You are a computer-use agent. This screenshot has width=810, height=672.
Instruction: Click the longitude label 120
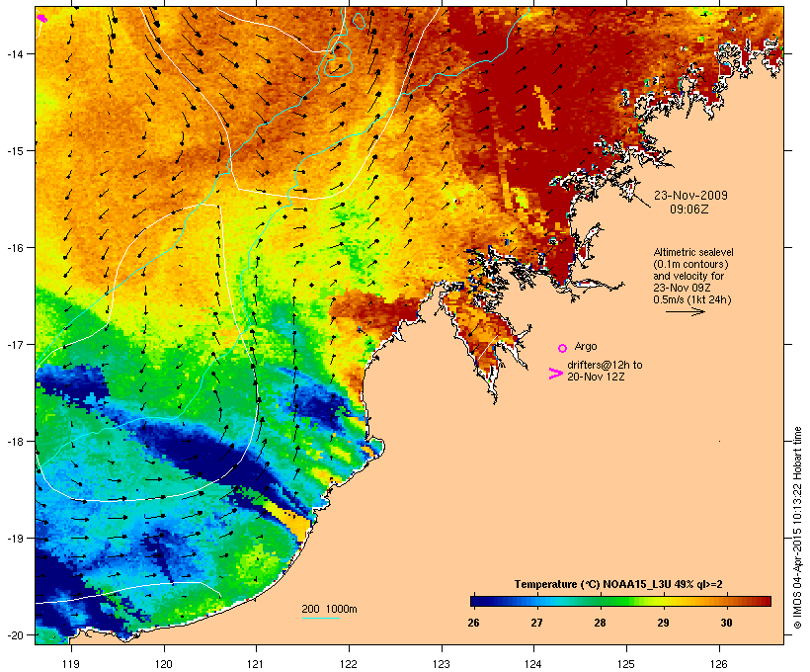[x=164, y=664]
